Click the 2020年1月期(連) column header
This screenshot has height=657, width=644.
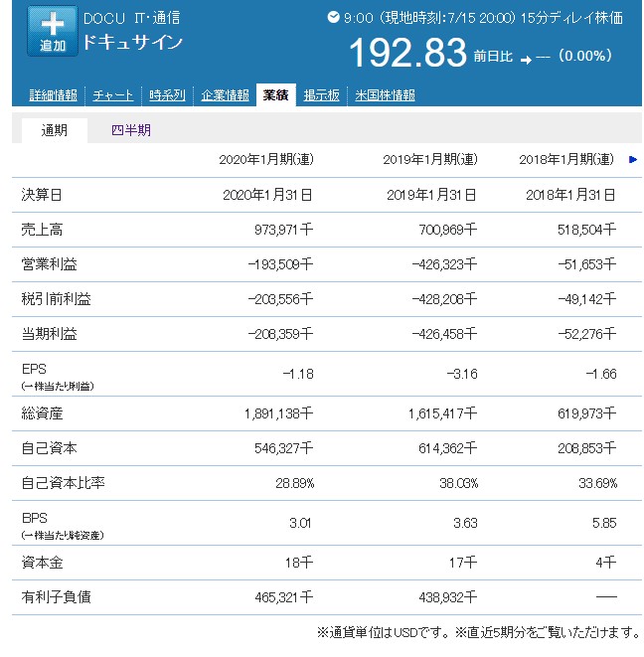[266, 160]
